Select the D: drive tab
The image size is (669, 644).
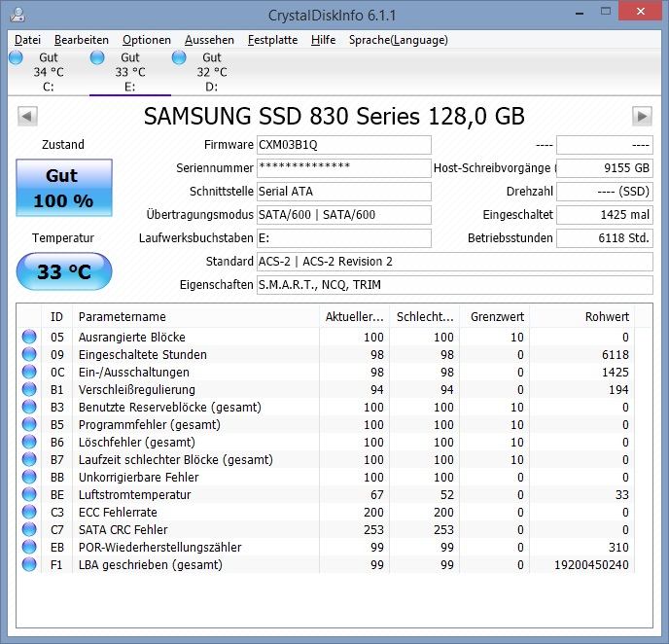(x=212, y=72)
